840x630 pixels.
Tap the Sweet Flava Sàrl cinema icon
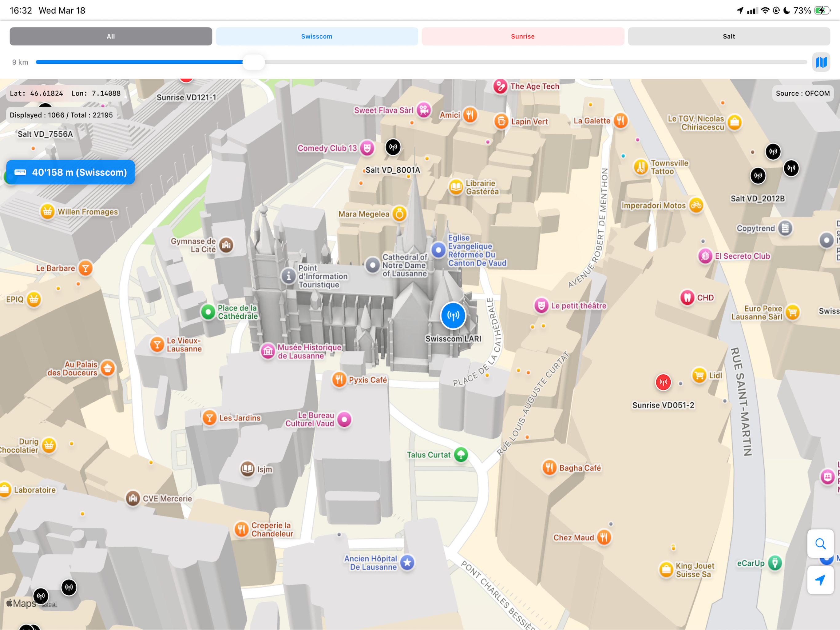(x=424, y=110)
